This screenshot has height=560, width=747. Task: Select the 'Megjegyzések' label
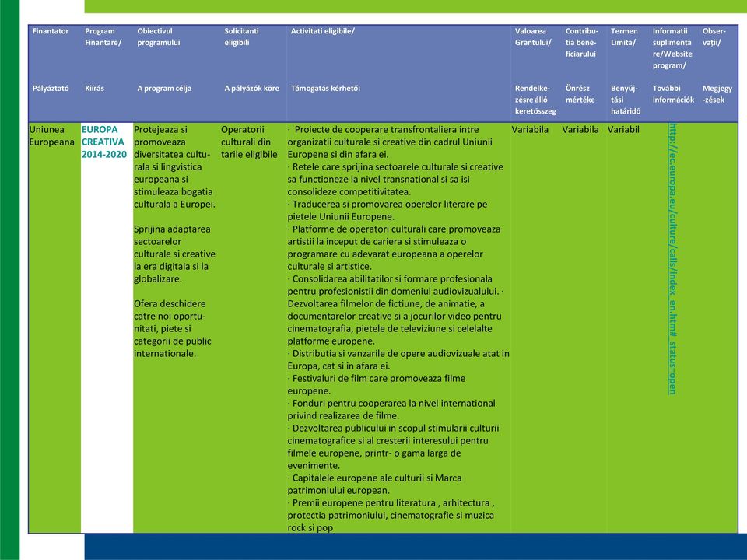(x=717, y=94)
